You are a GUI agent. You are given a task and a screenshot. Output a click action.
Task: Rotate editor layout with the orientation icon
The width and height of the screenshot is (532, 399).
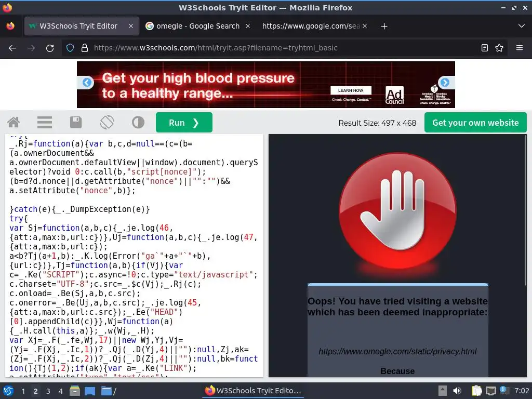pos(107,123)
